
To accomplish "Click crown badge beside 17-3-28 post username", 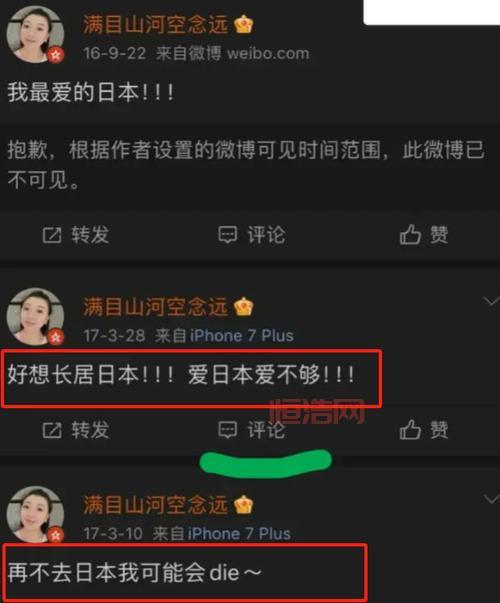I will (244, 306).
